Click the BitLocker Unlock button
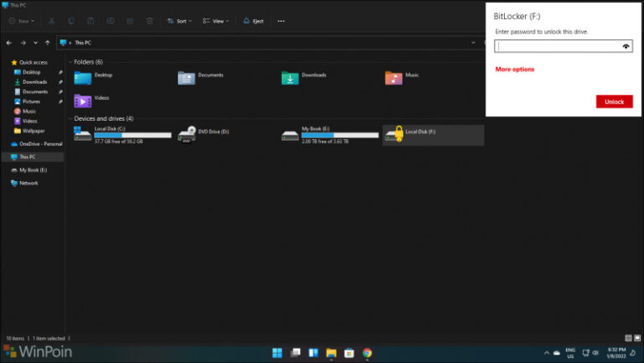644x363 pixels. 614,101
